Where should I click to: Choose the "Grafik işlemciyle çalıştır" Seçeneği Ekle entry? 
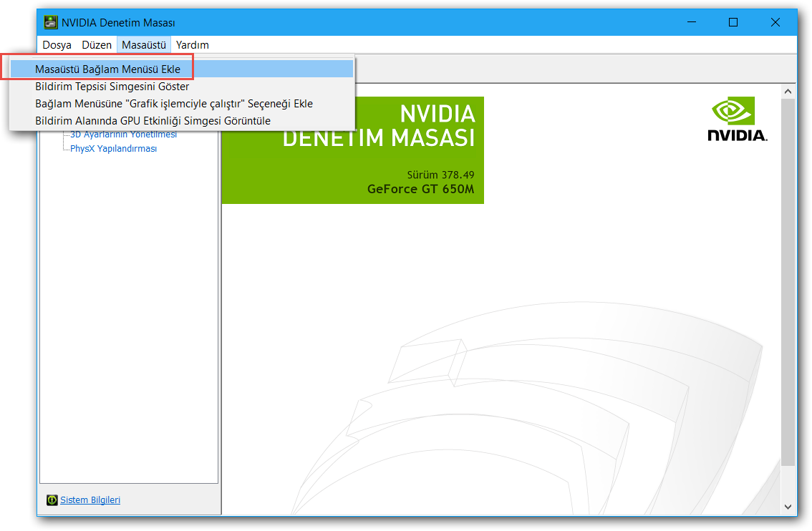182,104
